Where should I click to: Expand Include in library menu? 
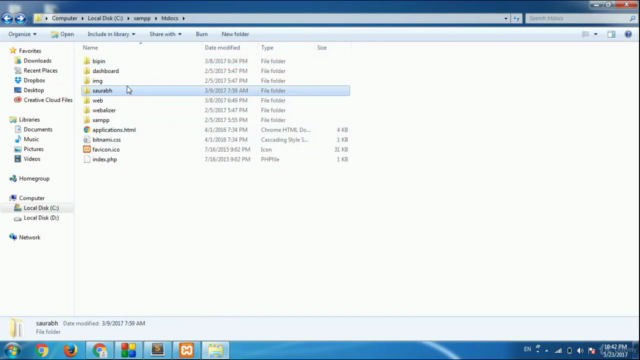pos(111,34)
